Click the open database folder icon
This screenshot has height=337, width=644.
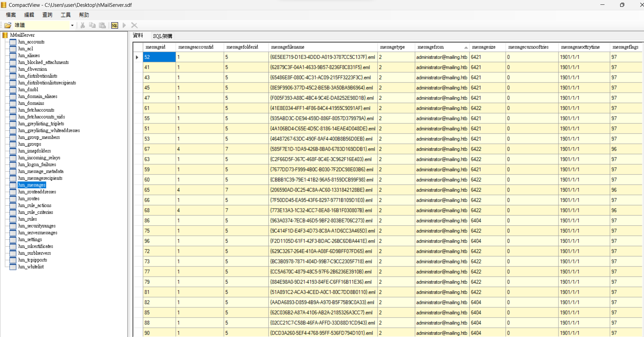tap(8, 25)
